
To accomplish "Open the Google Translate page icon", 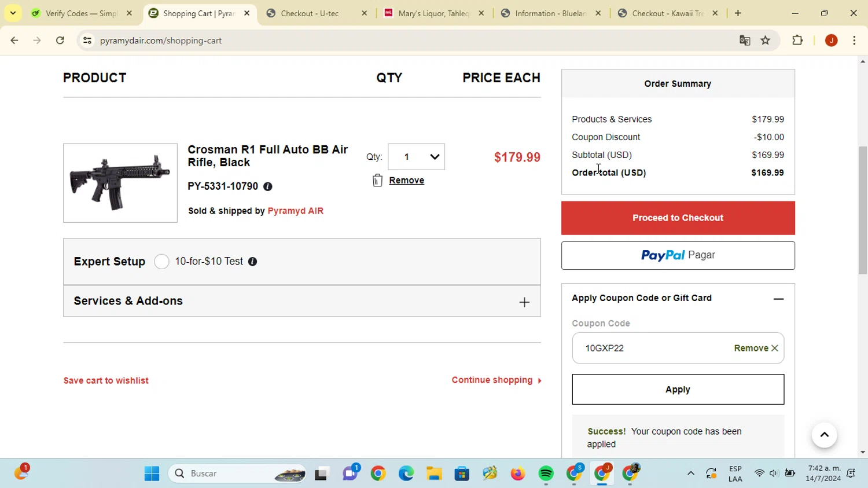I will (x=745, y=41).
